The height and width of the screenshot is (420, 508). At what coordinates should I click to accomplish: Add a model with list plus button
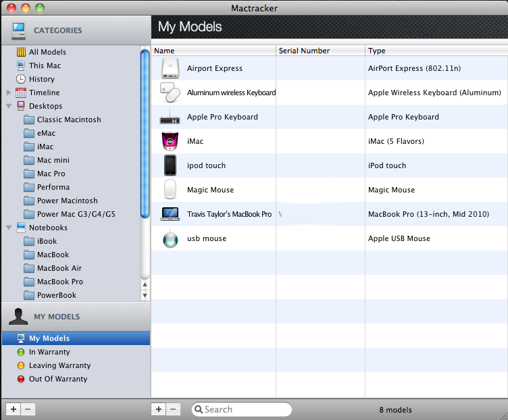159,409
